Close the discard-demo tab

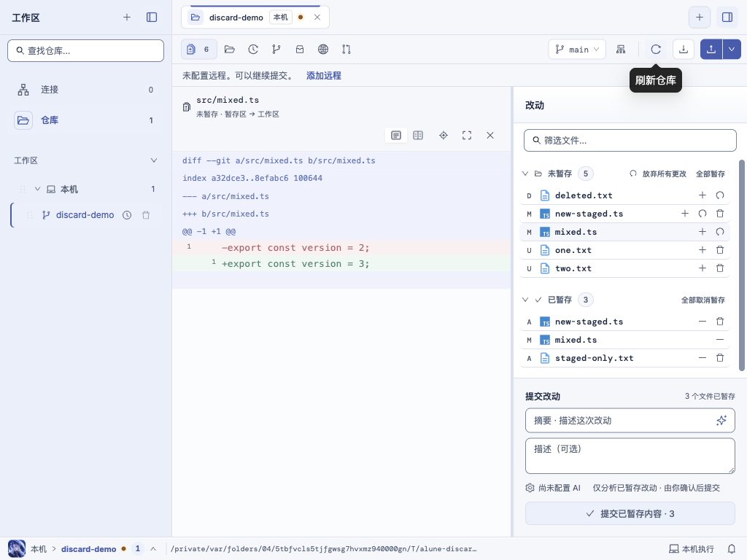(317, 17)
